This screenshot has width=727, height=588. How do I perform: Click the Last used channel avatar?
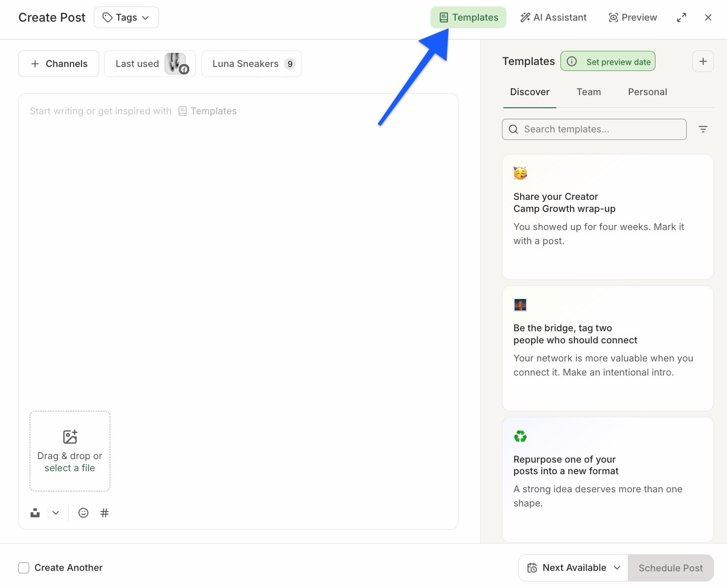click(x=176, y=63)
